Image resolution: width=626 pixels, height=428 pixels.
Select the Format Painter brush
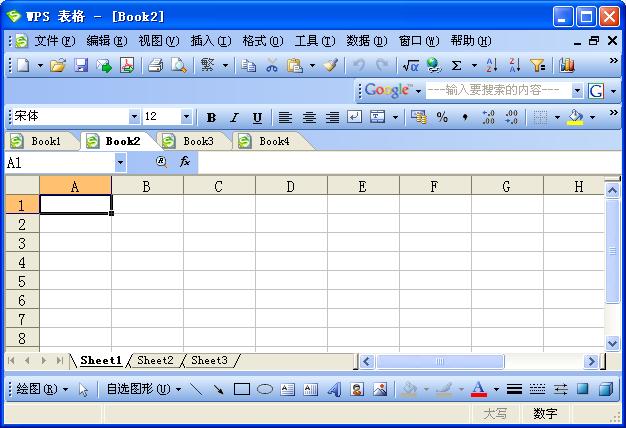pos(331,65)
